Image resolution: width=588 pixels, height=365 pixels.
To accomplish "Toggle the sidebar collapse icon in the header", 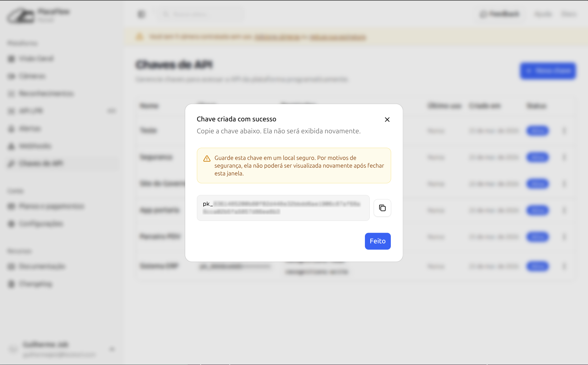I will [141, 14].
